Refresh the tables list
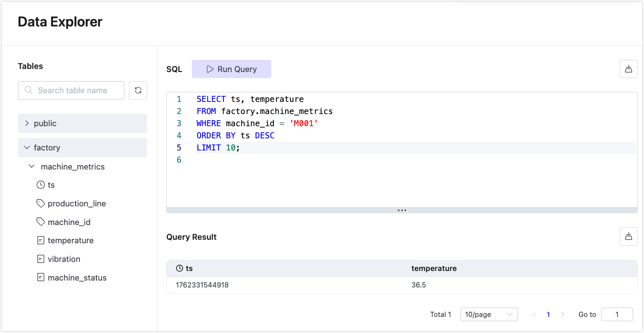The width and height of the screenshot is (644, 333). pos(138,90)
